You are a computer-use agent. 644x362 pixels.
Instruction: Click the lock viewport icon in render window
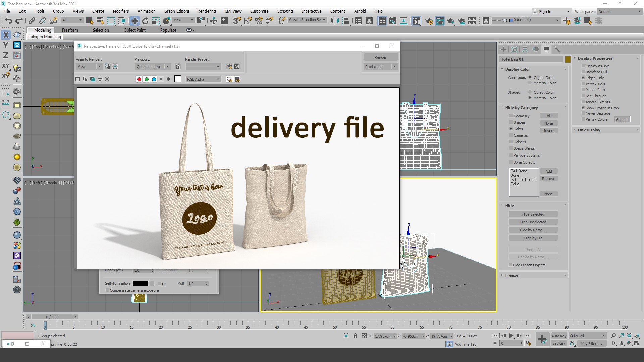pos(178,66)
